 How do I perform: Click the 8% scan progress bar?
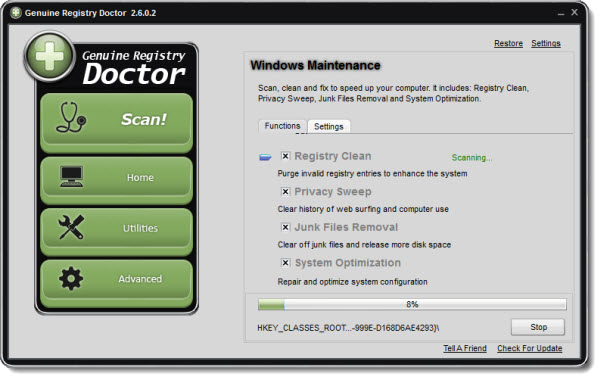pos(412,304)
